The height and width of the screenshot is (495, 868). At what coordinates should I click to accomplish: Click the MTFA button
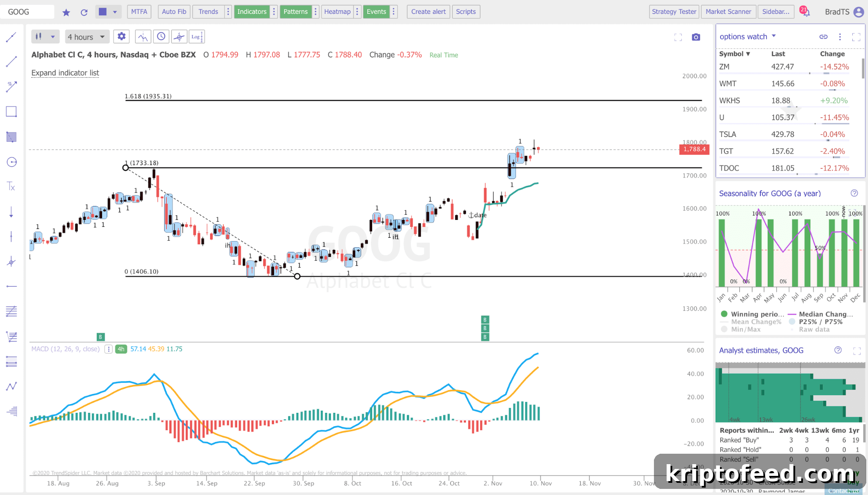point(139,12)
